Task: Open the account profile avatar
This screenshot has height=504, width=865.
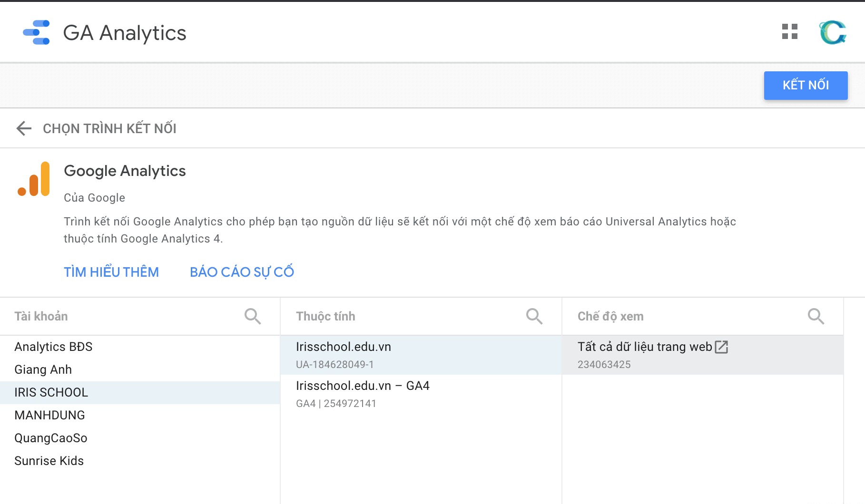Action: click(x=833, y=32)
